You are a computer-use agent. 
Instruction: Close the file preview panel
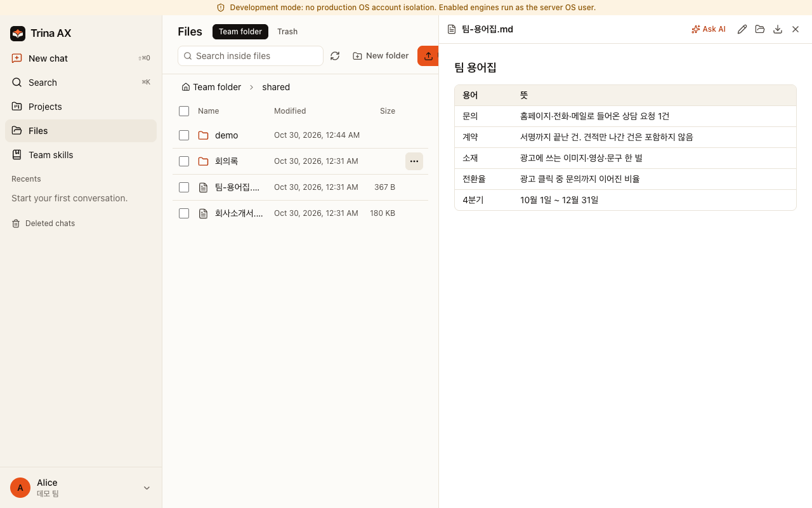(x=796, y=29)
